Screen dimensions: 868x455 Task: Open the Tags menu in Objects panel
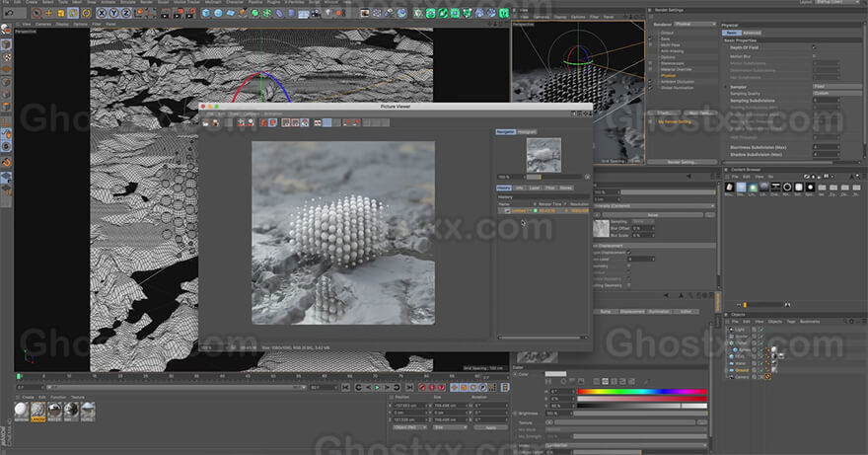tap(789, 322)
